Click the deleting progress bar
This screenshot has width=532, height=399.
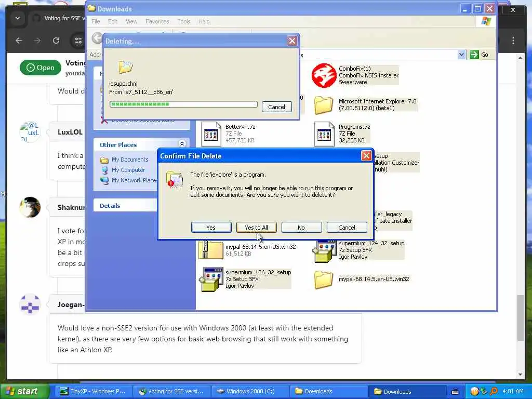[183, 104]
